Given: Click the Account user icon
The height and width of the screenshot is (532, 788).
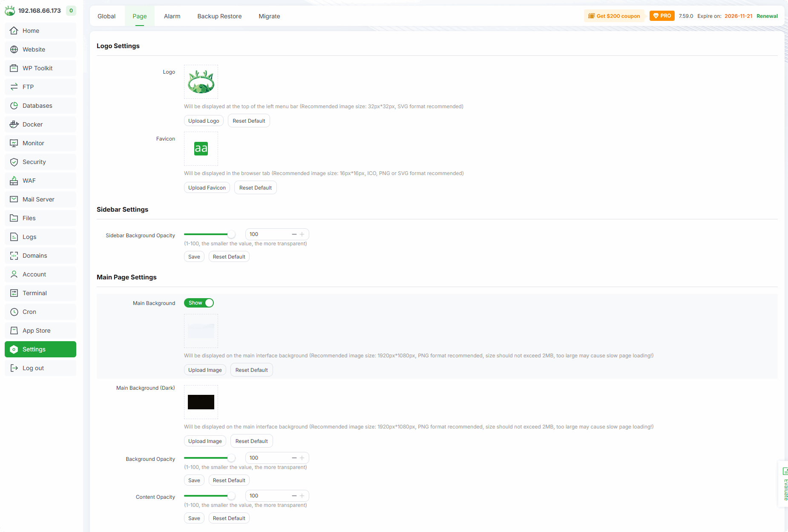Looking at the screenshot, I should 14,274.
